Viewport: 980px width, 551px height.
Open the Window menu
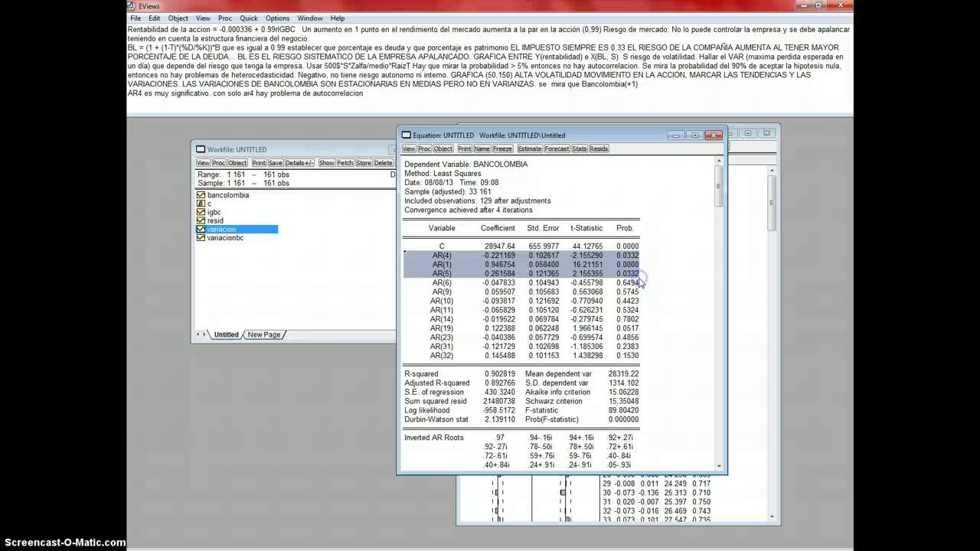coord(310,18)
